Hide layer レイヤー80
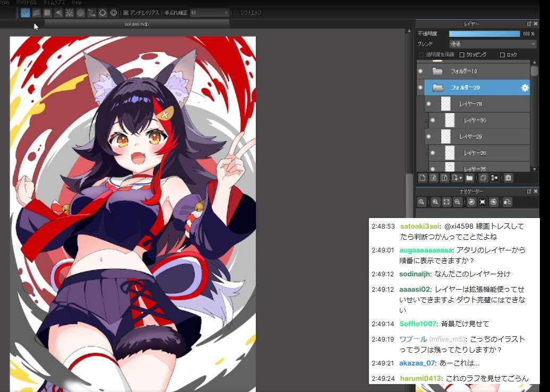 [433, 120]
